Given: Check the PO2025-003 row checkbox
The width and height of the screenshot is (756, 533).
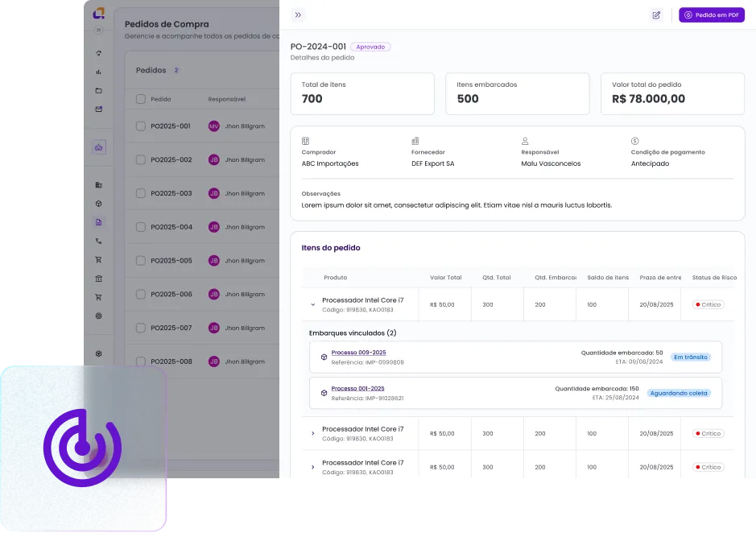Looking at the screenshot, I should 141,193.
